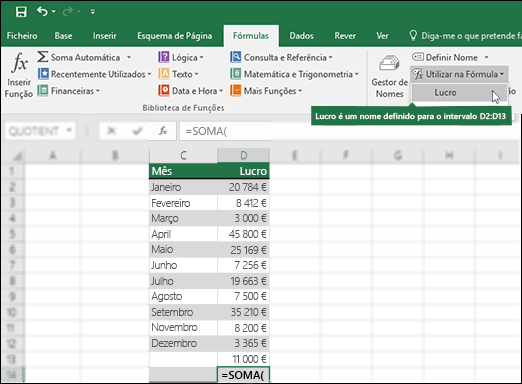The height and width of the screenshot is (384, 522).
Task: Select the April cell
Action: 183,234
